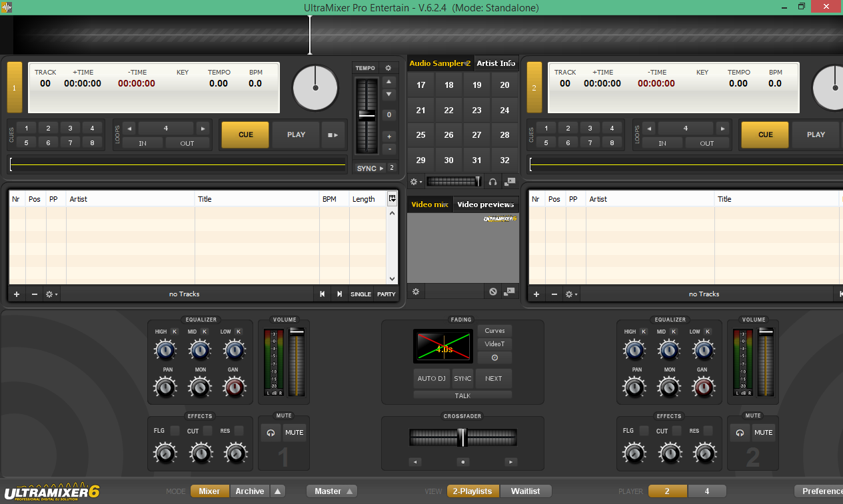Click the video mix settings gear icon
This screenshot has width=843, height=504.
pos(416,292)
